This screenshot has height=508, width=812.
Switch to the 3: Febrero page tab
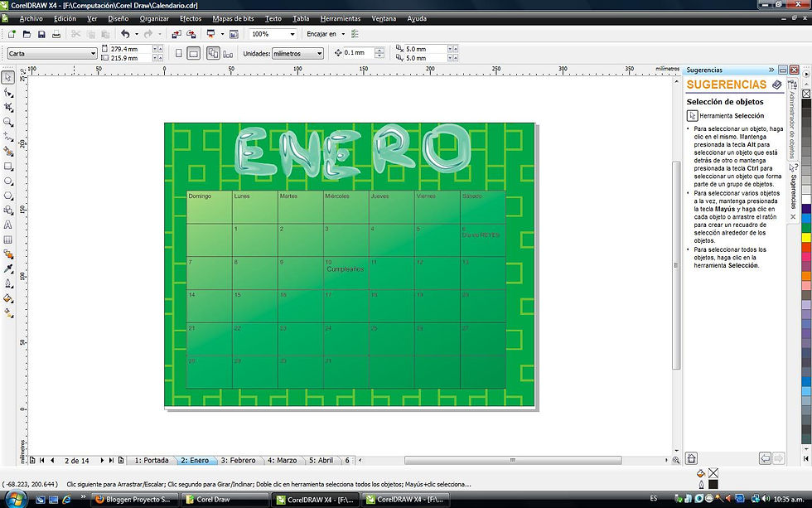coord(239,461)
